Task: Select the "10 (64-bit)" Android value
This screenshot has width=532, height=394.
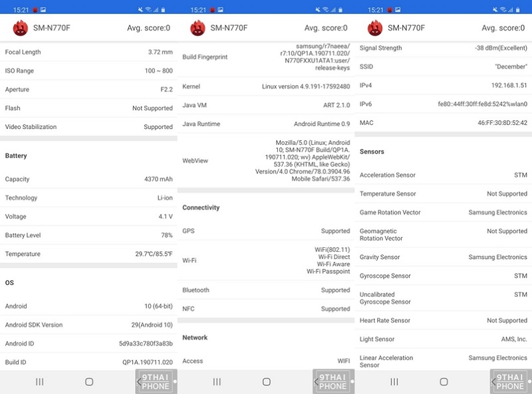Action: [x=158, y=306]
